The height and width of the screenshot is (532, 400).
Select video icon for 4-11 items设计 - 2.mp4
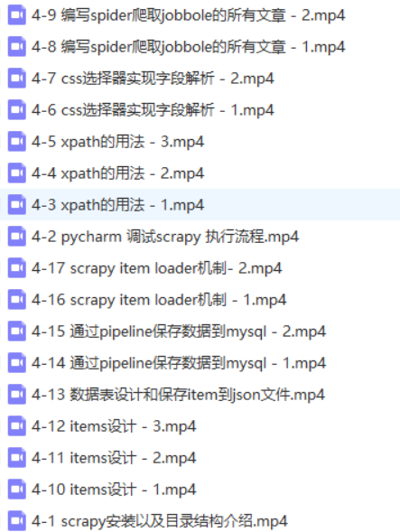click(x=17, y=458)
